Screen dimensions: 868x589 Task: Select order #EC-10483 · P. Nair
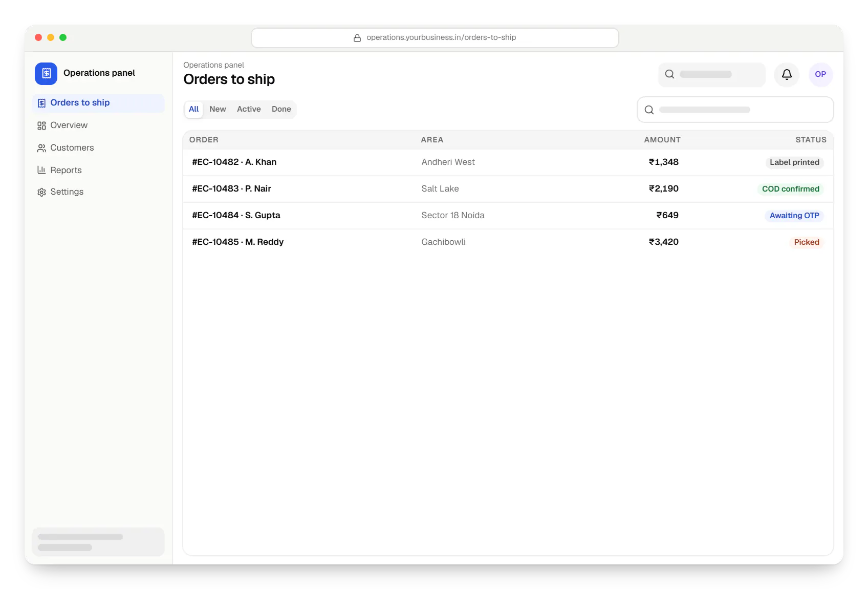[x=508, y=189]
